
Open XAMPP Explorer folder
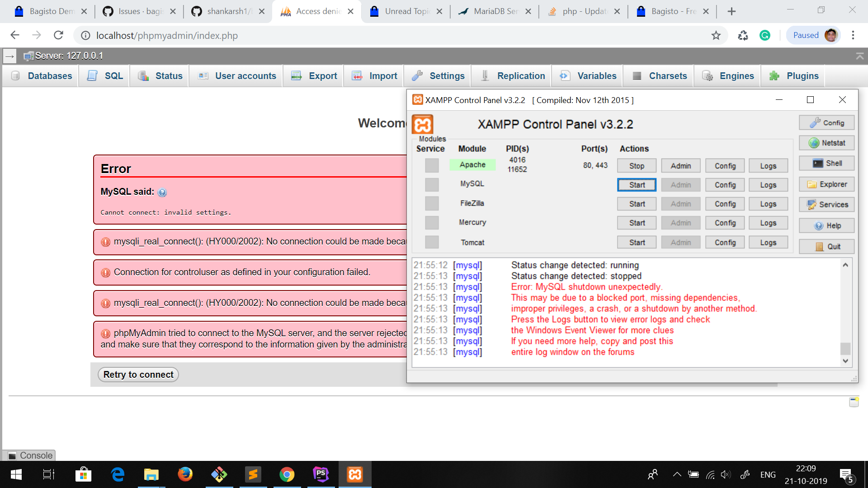(826, 184)
